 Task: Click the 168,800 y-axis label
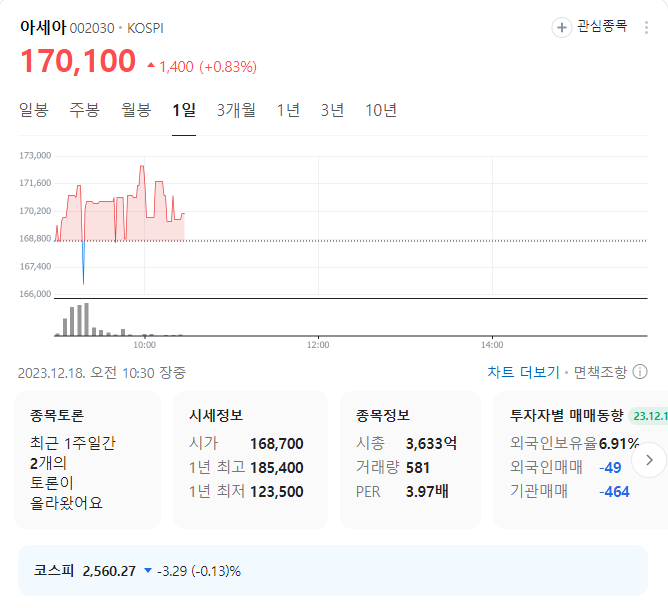click(35, 239)
